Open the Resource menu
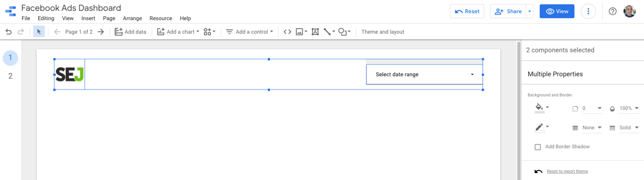644x180 pixels. pos(161,18)
